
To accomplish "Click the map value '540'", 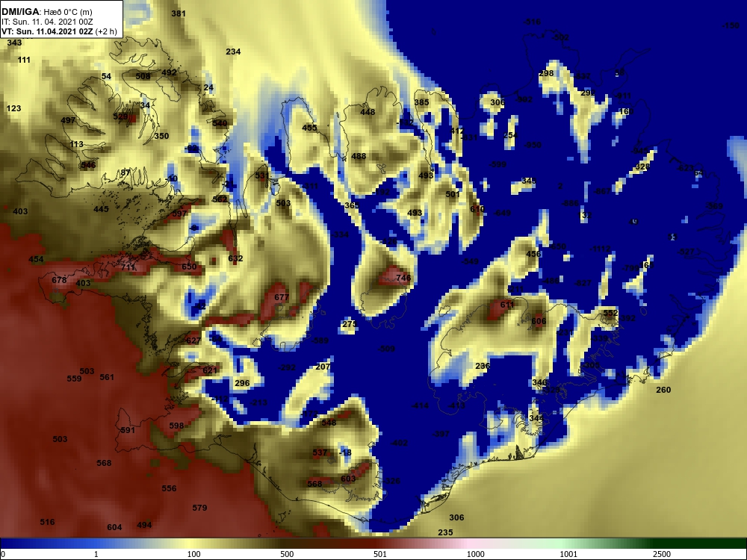I will pos(220,123).
